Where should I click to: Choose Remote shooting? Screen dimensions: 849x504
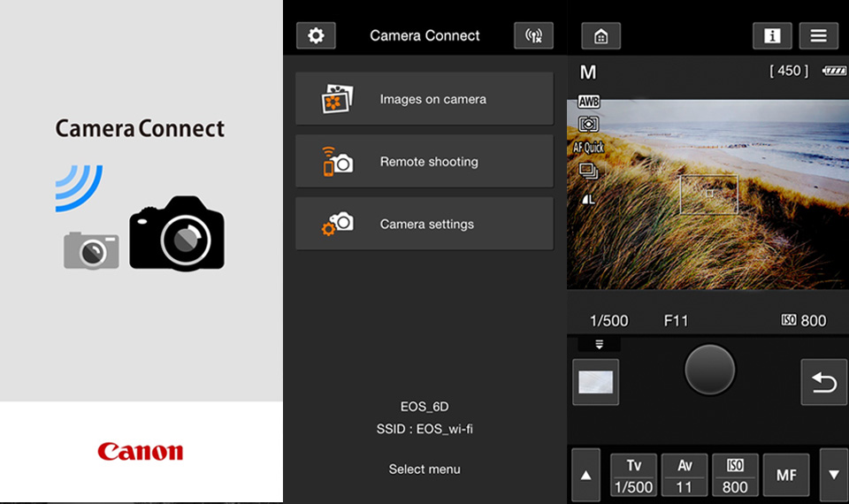[x=424, y=162]
